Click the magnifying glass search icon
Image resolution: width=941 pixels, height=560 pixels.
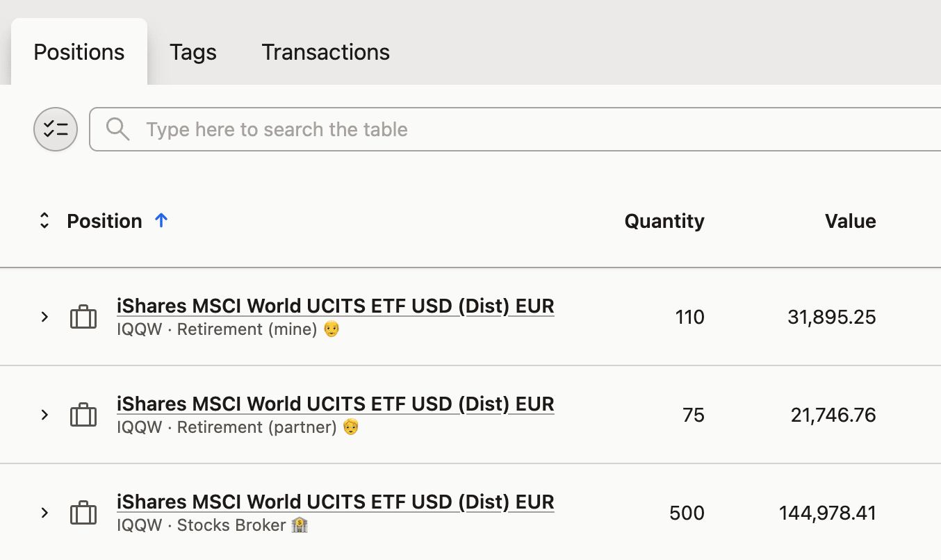(x=118, y=129)
